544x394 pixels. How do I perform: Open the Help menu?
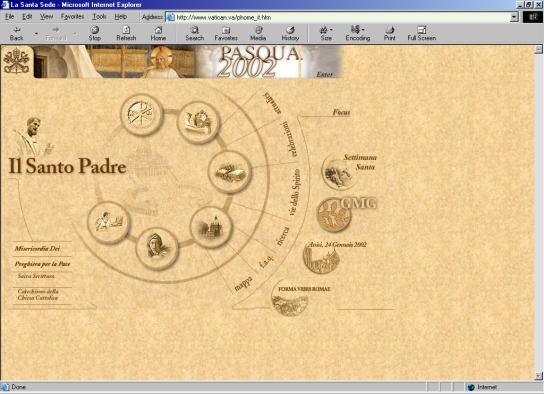[120, 16]
